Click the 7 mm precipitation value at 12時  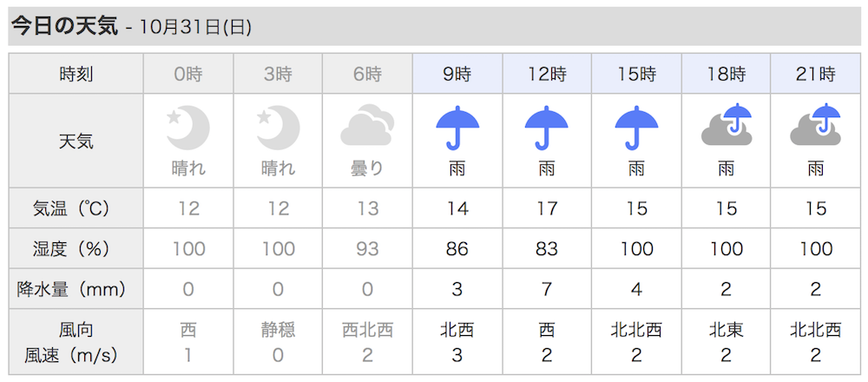point(546,289)
